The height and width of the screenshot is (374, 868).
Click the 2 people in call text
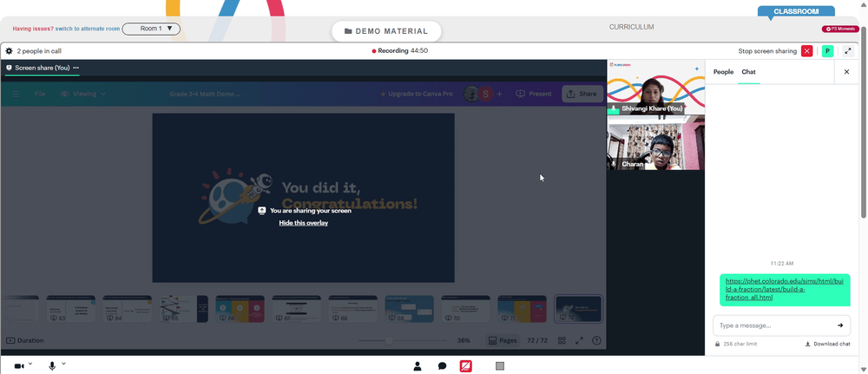click(x=39, y=51)
